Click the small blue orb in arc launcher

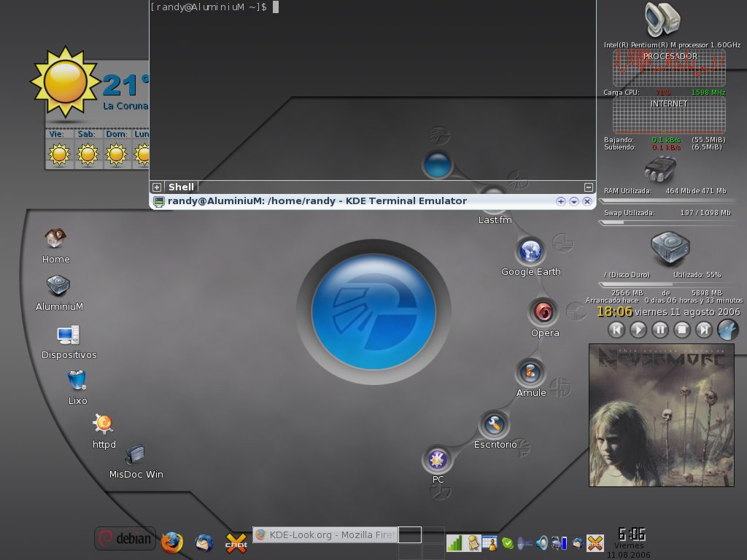(x=438, y=165)
